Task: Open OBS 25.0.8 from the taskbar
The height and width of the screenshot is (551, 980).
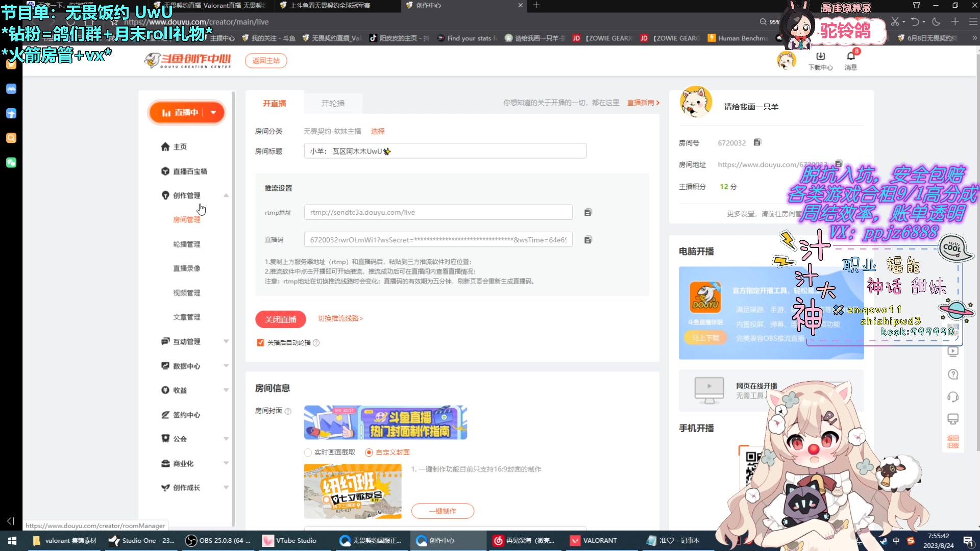Action: (x=218, y=541)
